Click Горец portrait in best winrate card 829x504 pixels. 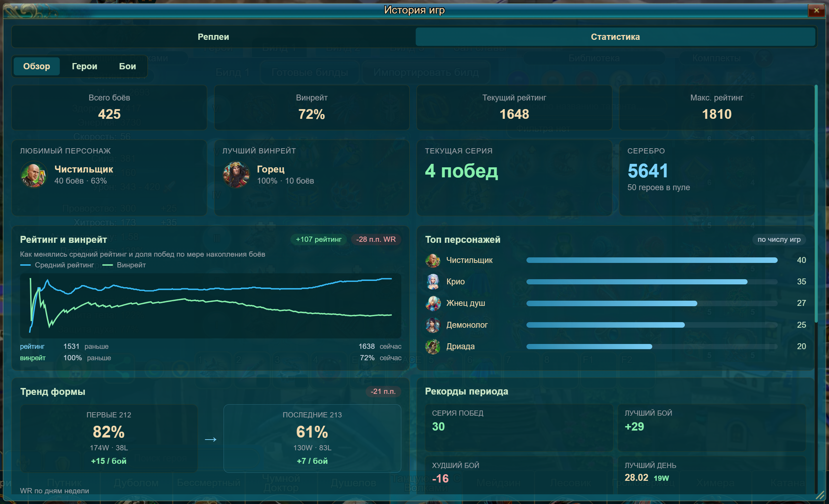(236, 175)
